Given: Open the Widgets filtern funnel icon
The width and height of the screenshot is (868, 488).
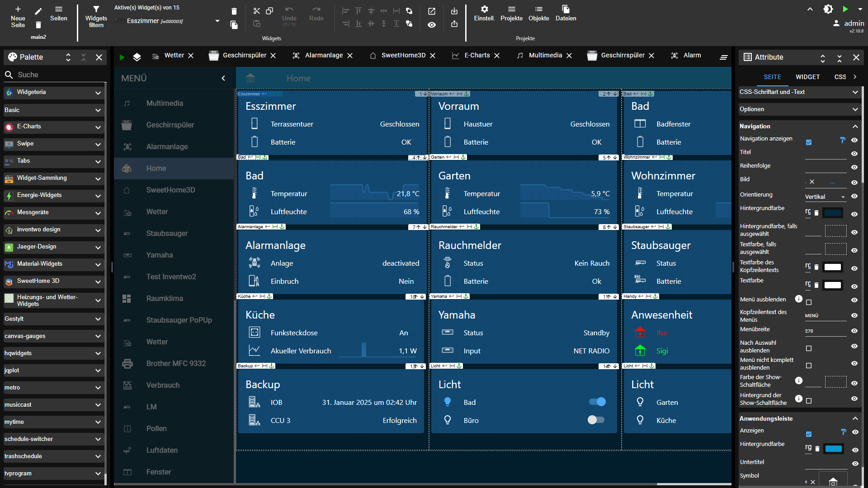Looking at the screenshot, I should coord(96,9).
